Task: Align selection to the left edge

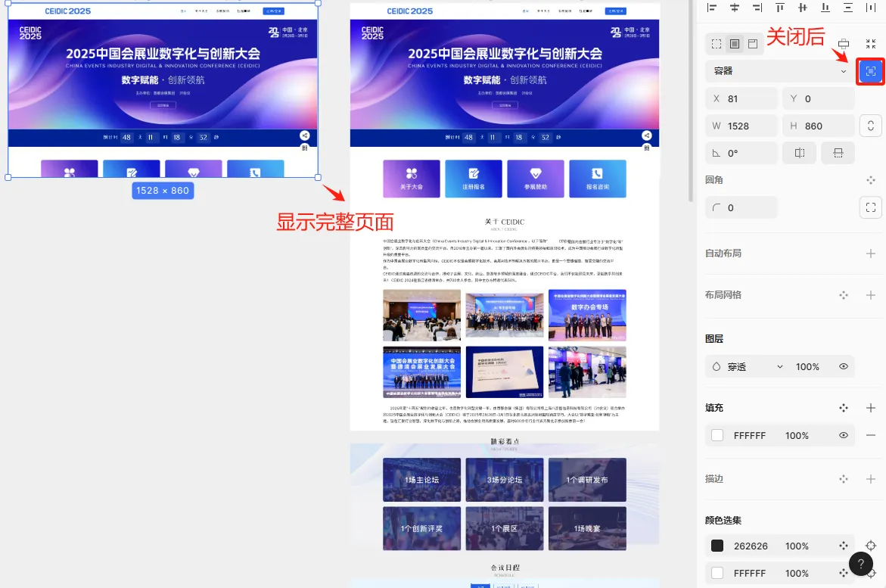Action: pos(712,8)
